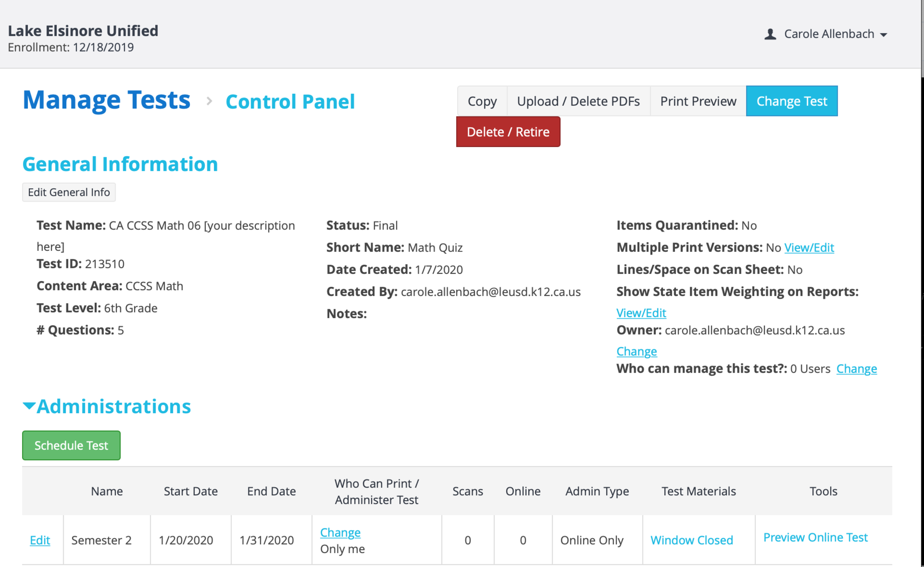Open View/Edit for Multiple Print Versions
Image resolution: width=924 pixels, height=567 pixels.
point(809,248)
